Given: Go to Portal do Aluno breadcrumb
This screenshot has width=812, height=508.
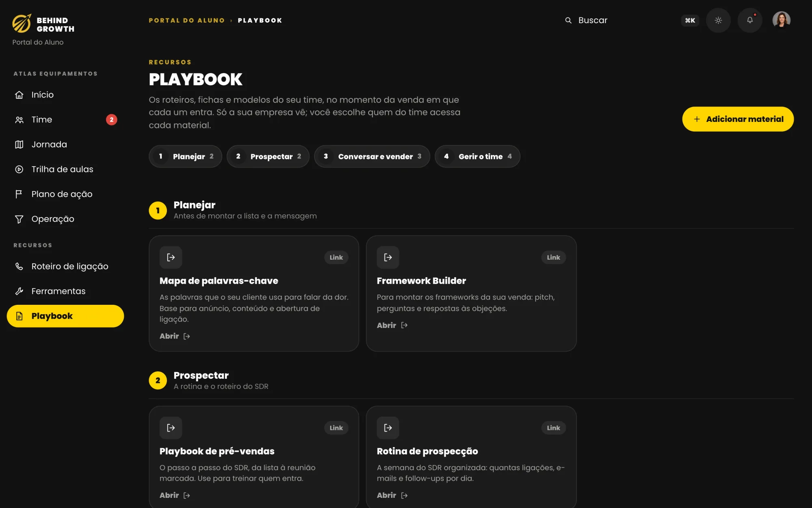Looking at the screenshot, I should point(187,20).
